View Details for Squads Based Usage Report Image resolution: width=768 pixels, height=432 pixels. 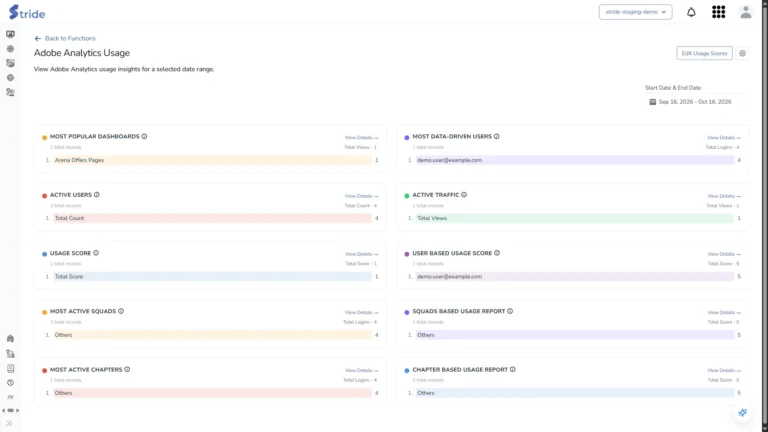click(724, 312)
